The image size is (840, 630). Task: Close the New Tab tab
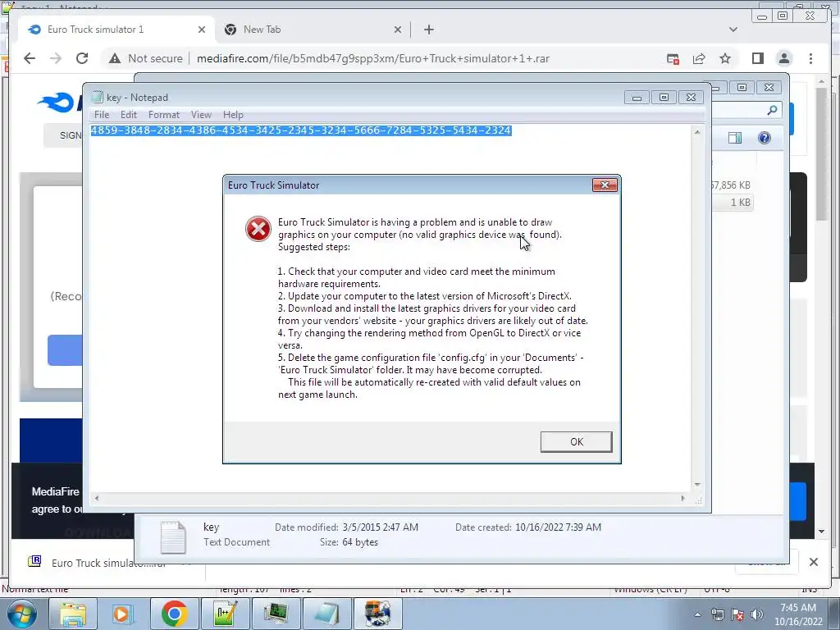pos(398,30)
